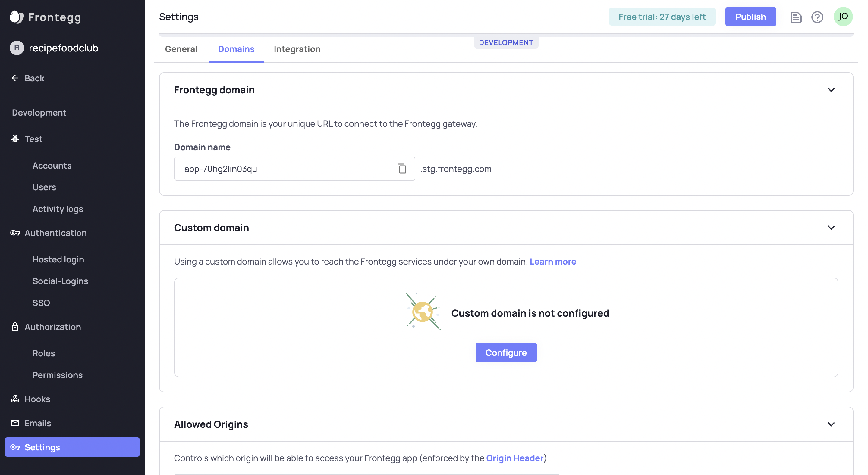The height and width of the screenshot is (475, 868).
Task: Go back using the arrow
Action: (x=15, y=78)
